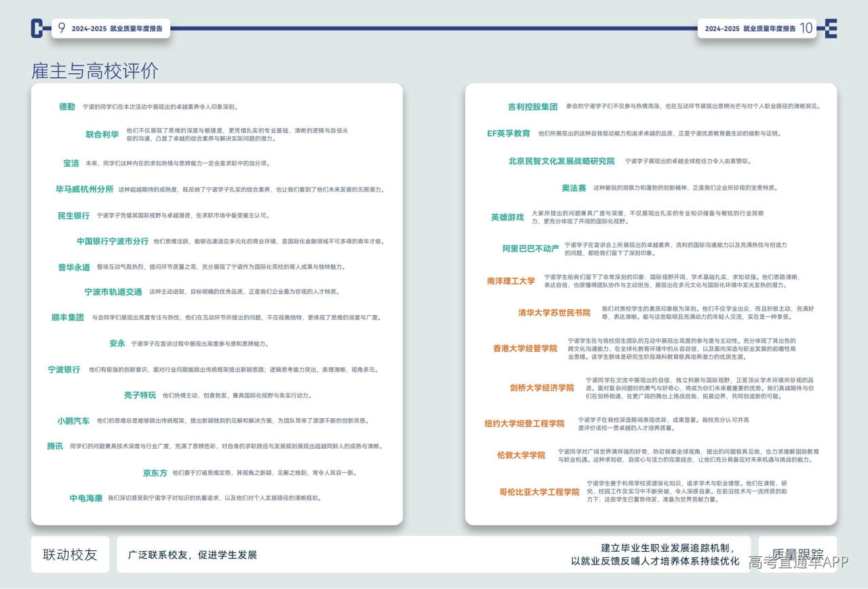
Task: Click the 广泛联系校友，促进学生发展 banner text
Action: click(193, 555)
